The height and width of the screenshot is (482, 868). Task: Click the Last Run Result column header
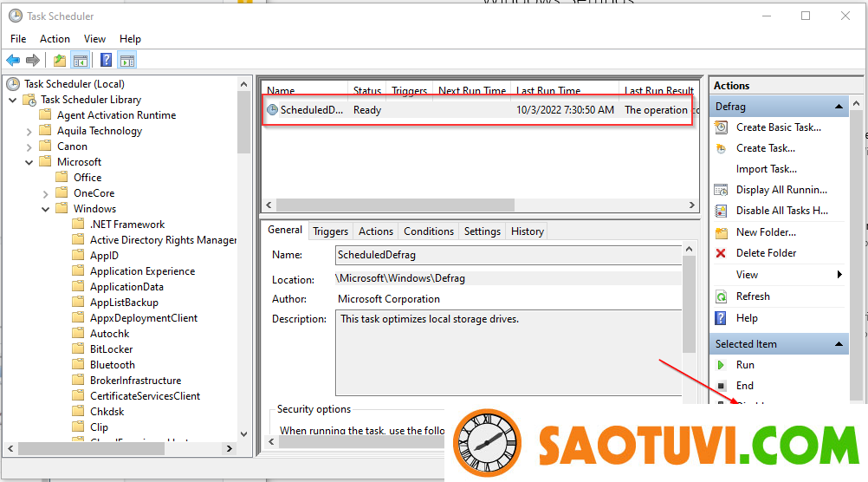click(658, 90)
